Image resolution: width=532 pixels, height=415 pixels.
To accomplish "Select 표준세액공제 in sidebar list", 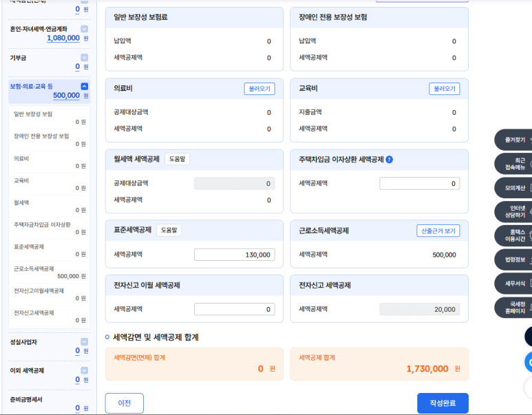I will [29, 246].
